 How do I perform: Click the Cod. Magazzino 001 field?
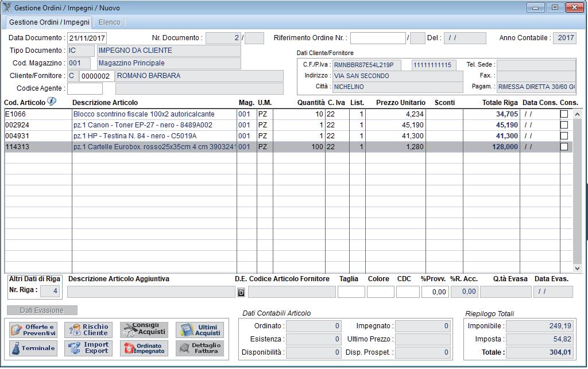click(79, 63)
